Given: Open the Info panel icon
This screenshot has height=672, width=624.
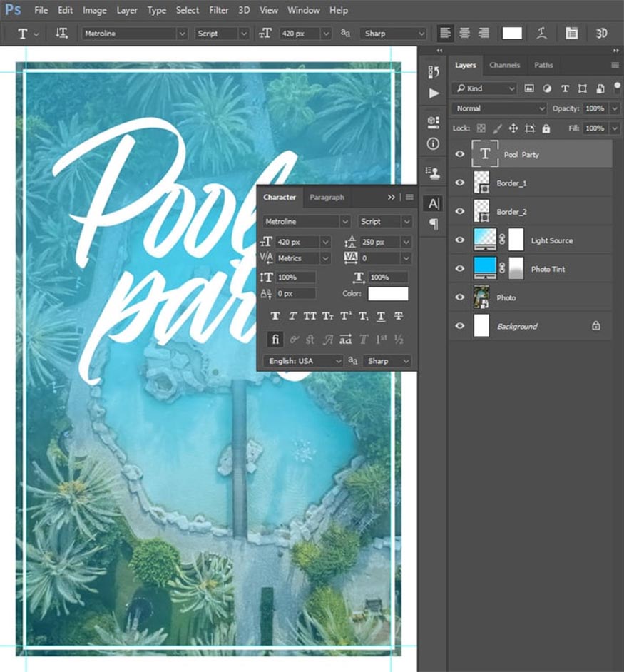Looking at the screenshot, I should pos(434,143).
